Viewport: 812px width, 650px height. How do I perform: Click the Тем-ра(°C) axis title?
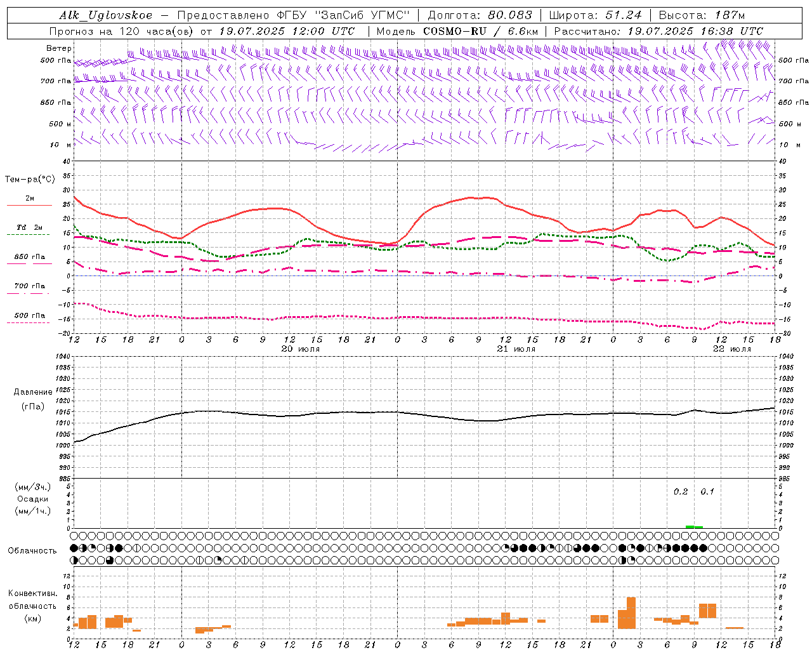(x=30, y=180)
